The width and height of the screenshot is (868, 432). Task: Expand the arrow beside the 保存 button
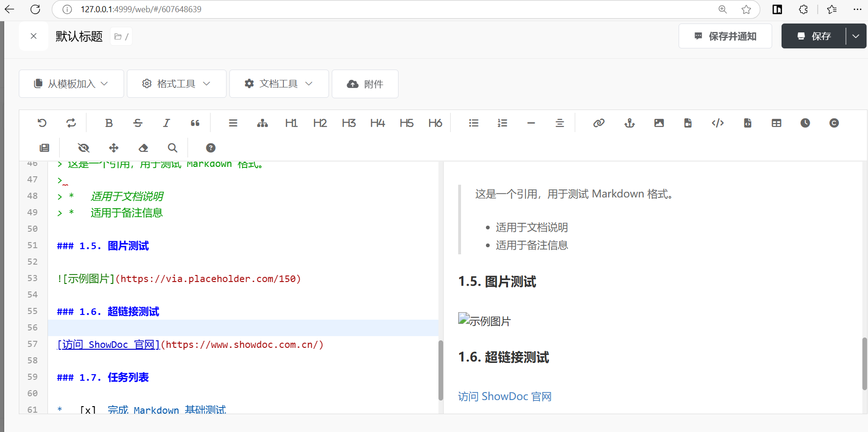[856, 36]
